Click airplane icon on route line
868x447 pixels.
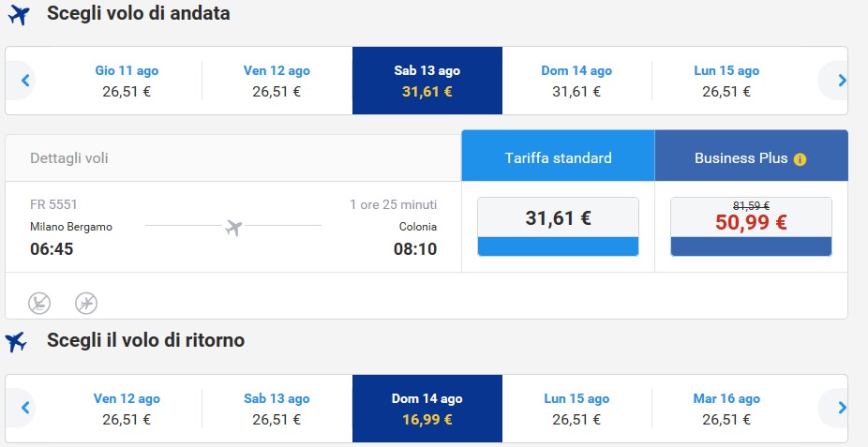click(x=234, y=227)
